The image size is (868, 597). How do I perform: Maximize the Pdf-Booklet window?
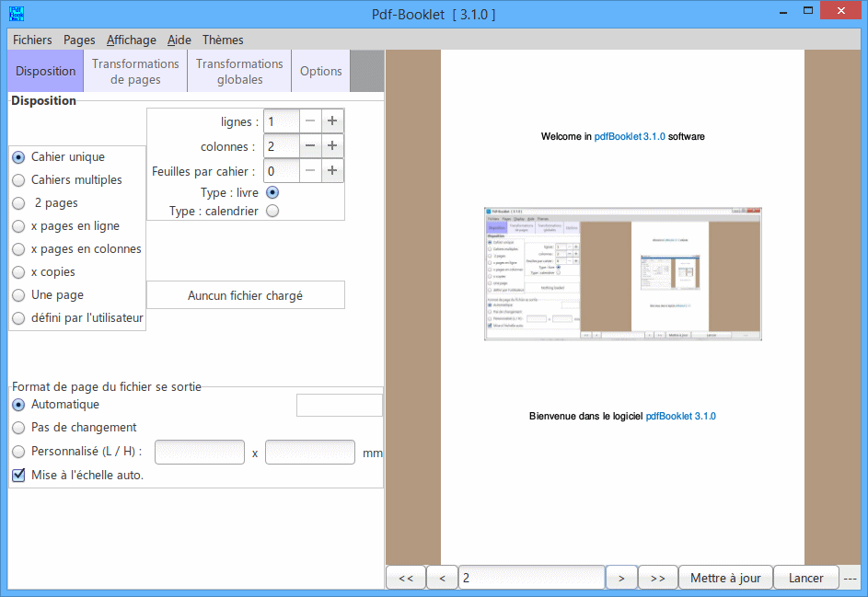[x=807, y=11]
